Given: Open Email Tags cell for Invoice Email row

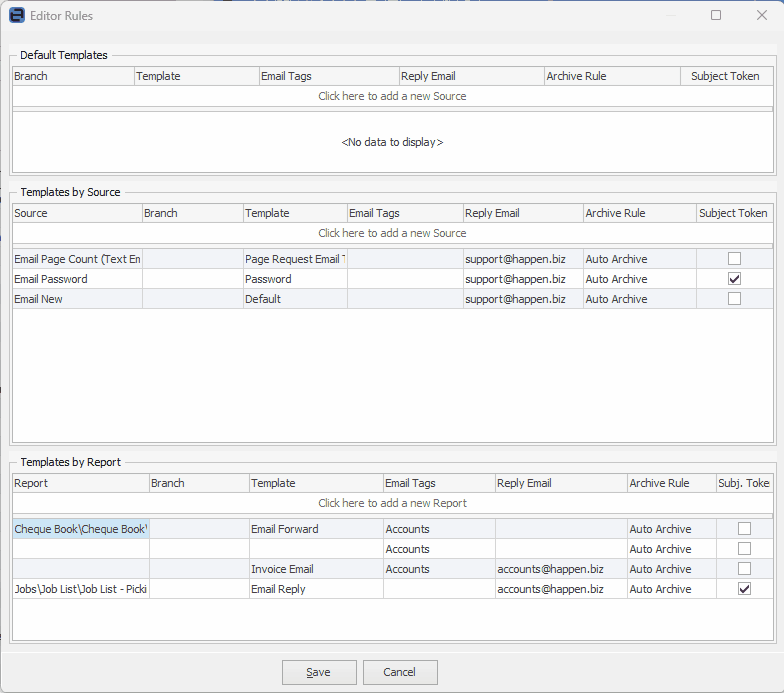Looking at the screenshot, I should pos(438,569).
